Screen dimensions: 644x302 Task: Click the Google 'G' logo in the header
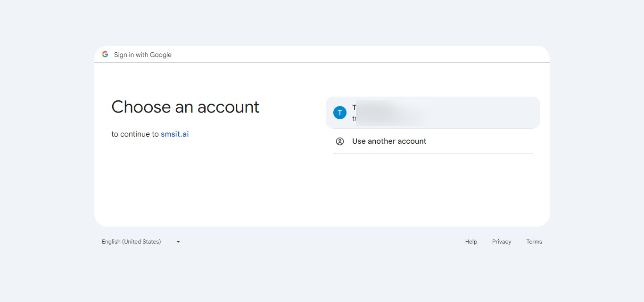point(105,54)
